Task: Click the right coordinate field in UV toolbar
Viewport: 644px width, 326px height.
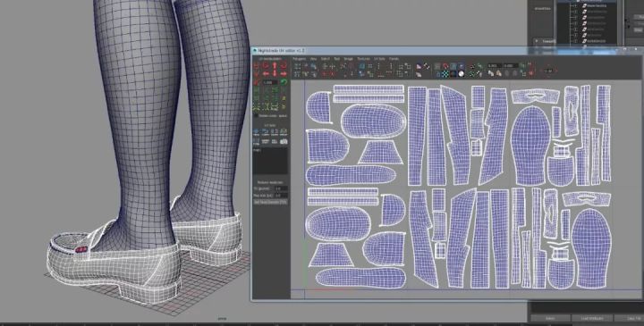Action: [511, 65]
